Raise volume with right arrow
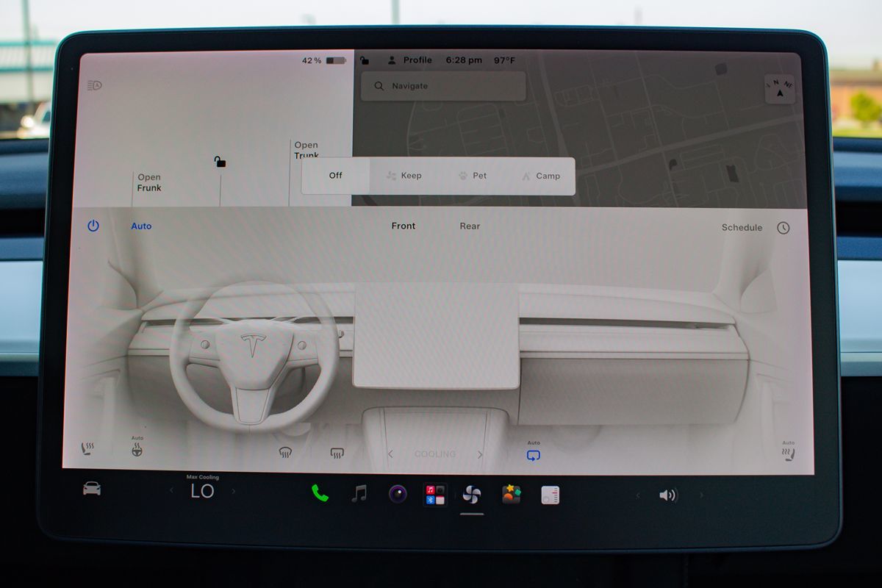882x588 pixels. [701, 495]
